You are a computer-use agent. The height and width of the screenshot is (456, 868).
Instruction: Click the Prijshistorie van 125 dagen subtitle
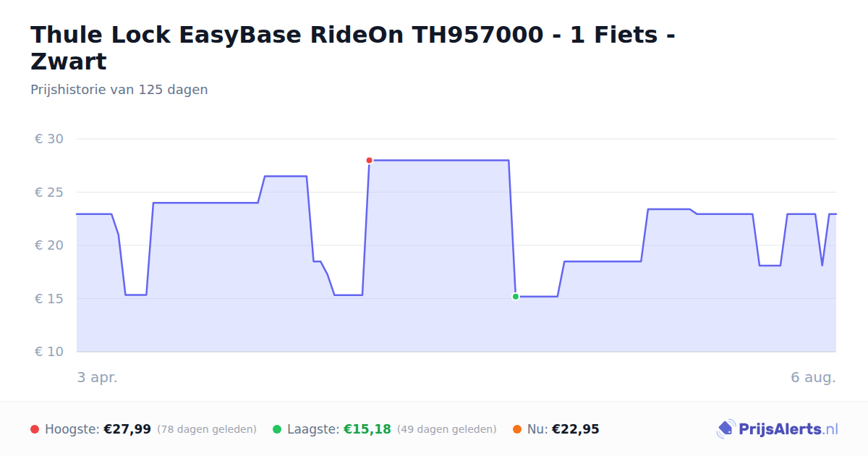(x=119, y=90)
